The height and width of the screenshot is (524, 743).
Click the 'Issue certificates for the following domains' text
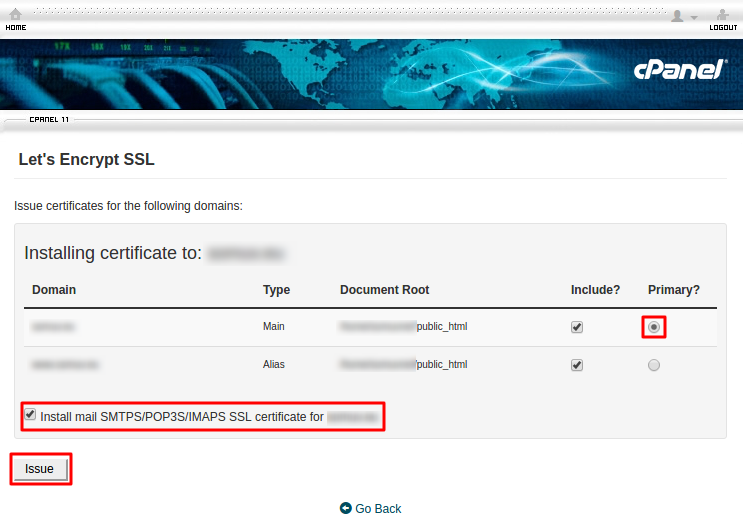pos(128,206)
